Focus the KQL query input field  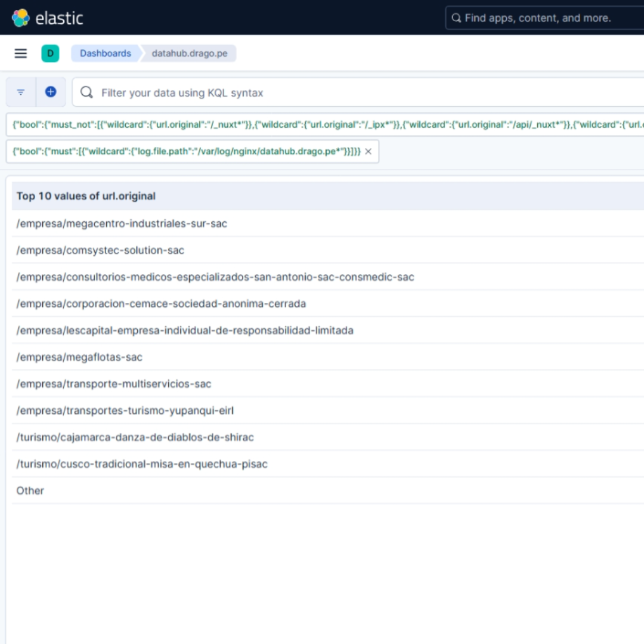tap(358, 92)
